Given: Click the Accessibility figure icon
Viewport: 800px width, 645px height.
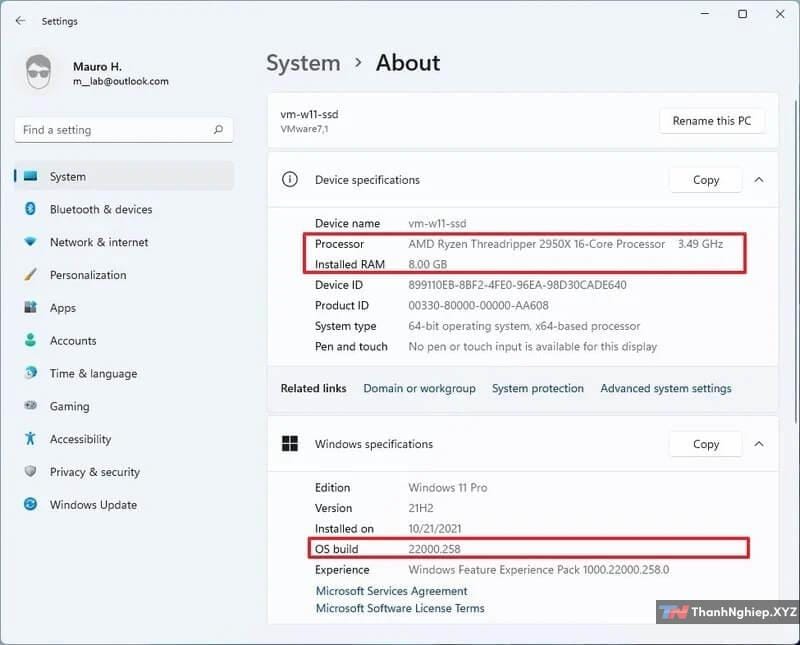Looking at the screenshot, I should (x=31, y=438).
